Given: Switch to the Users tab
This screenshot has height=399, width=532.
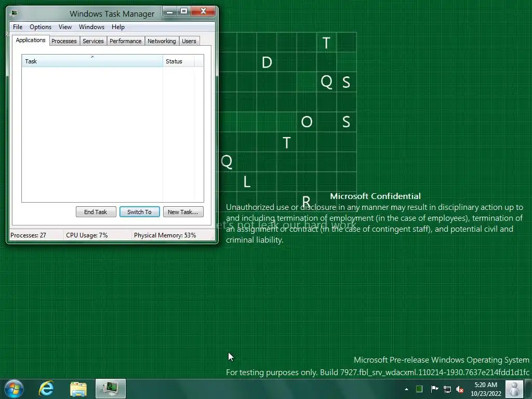Looking at the screenshot, I should 189,41.
